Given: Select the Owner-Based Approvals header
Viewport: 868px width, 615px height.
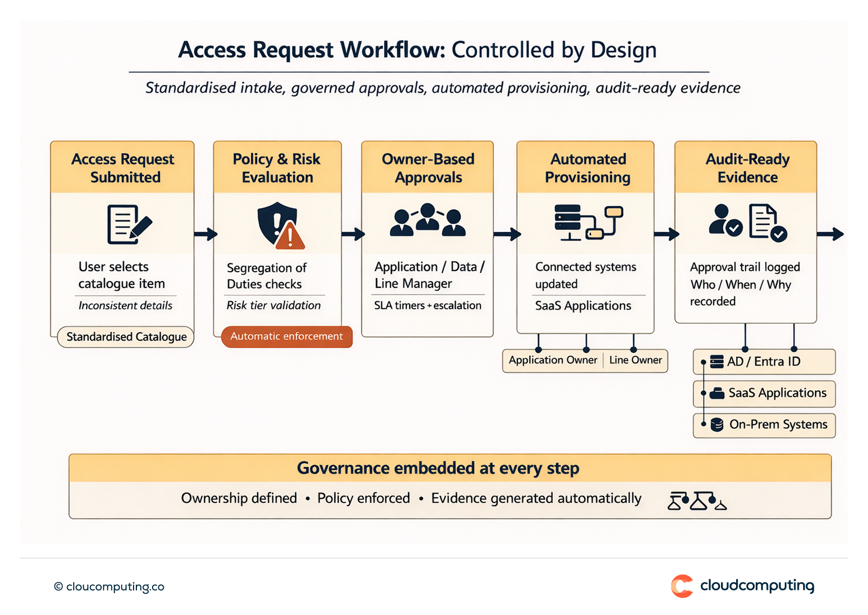Looking at the screenshot, I should (x=428, y=168).
